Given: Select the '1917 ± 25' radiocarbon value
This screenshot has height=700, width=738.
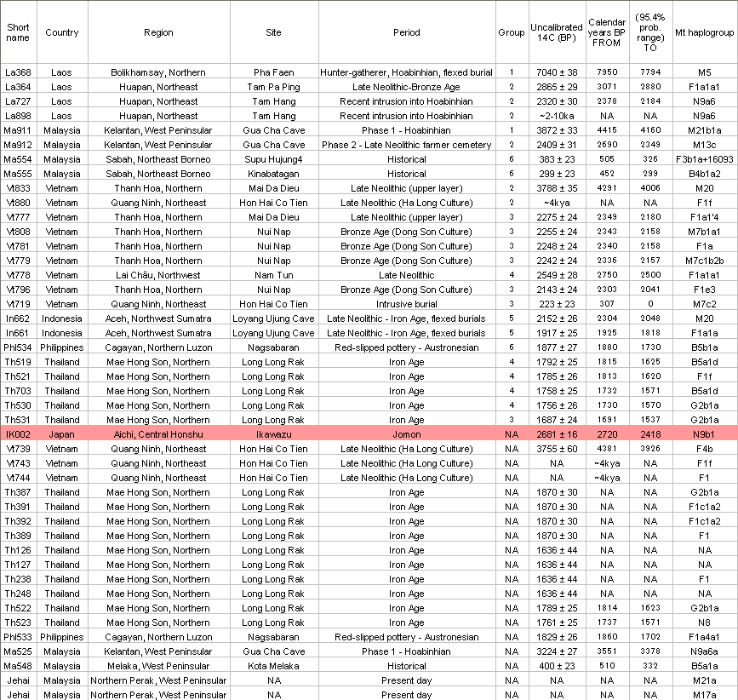Looking at the screenshot, I should click(x=557, y=333).
